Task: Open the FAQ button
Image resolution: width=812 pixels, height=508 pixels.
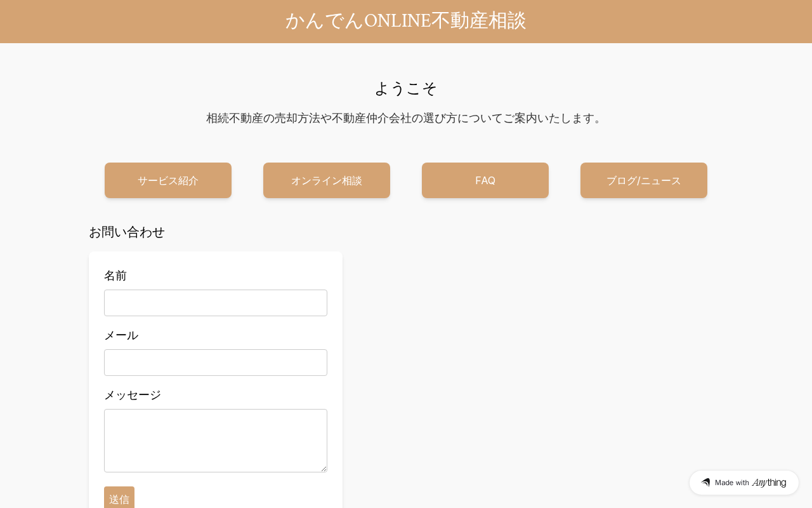Action: [485, 180]
